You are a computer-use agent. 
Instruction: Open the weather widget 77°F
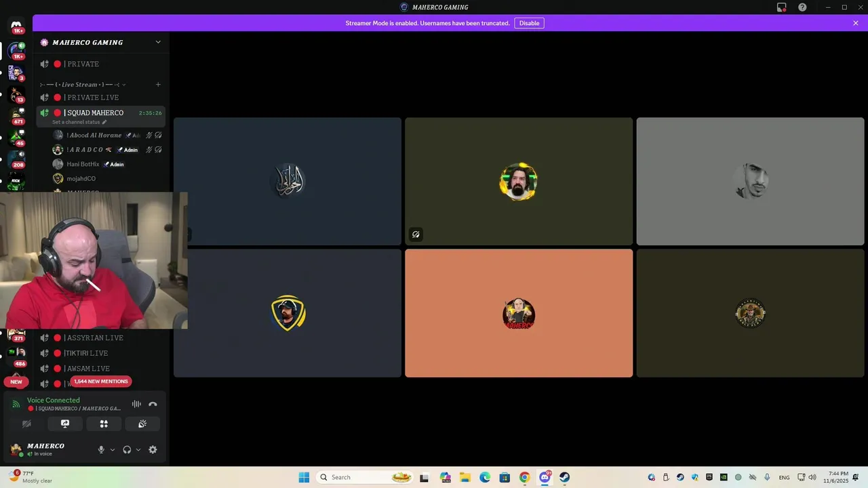pyautogui.click(x=31, y=477)
